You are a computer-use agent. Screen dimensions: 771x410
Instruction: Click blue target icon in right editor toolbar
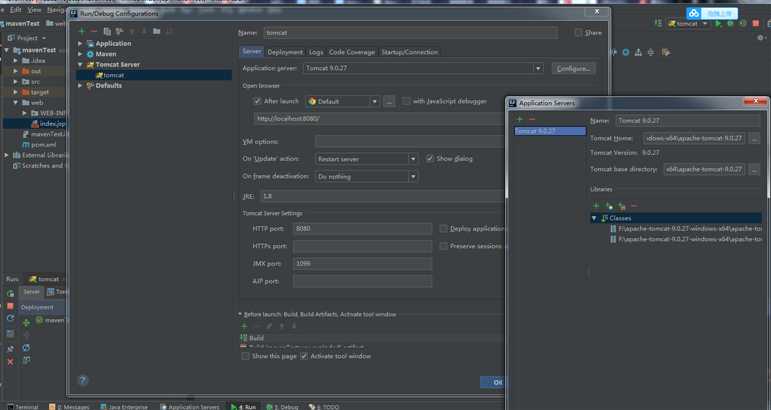click(625, 52)
